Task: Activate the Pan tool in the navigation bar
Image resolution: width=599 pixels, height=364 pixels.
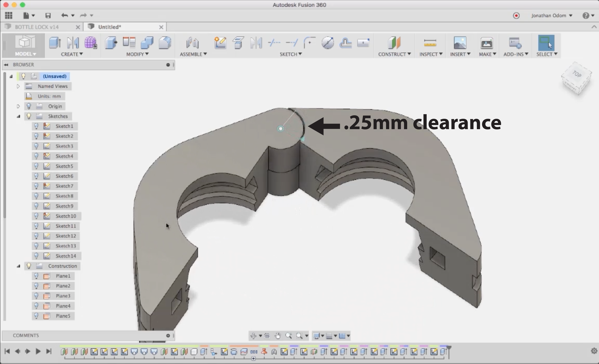Action: 278,336
